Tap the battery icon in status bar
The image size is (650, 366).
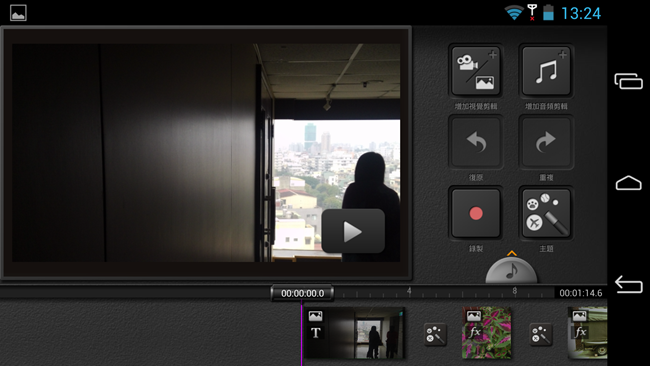click(548, 13)
